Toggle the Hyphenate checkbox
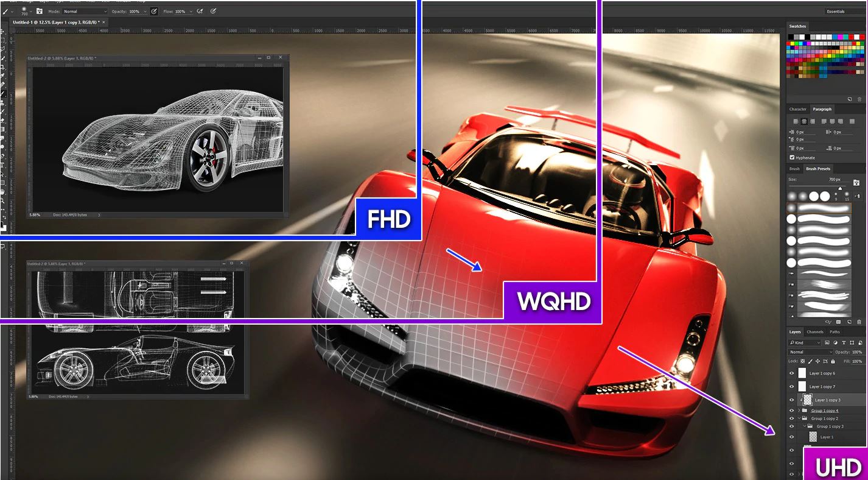Image resolution: width=868 pixels, height=480 pixels. pyautogui.click(x=792, y=158)
